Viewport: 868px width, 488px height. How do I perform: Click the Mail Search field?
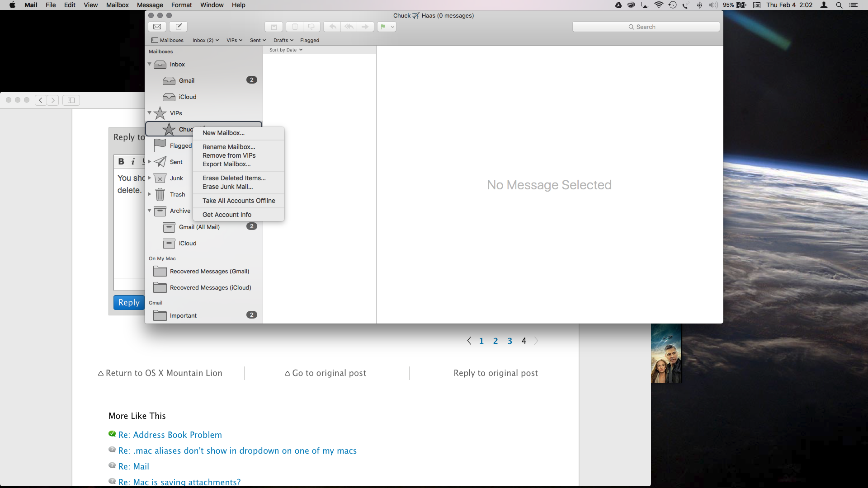click(646, 27)
